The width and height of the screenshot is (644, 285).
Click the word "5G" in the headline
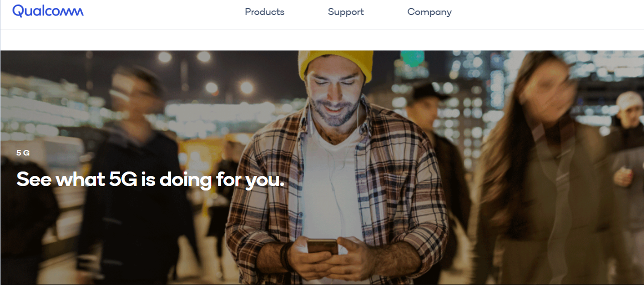pyautogui.click(x=123, y=179)
